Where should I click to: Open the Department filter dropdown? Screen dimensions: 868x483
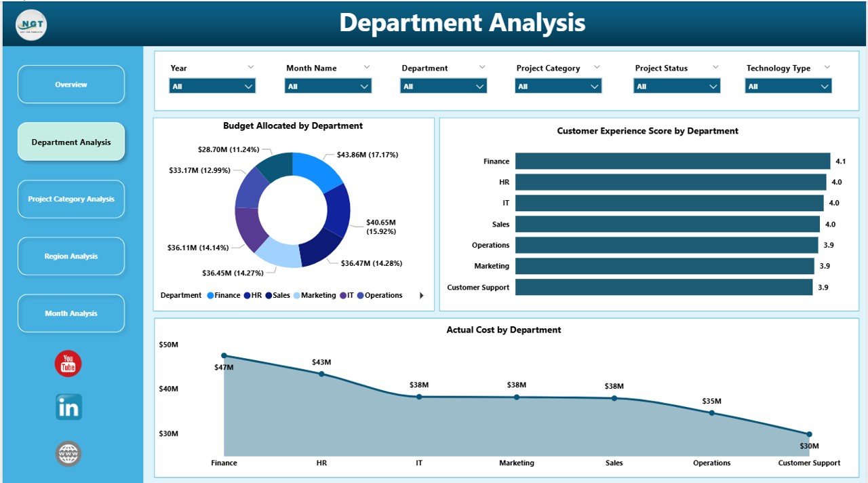[479, 86]
